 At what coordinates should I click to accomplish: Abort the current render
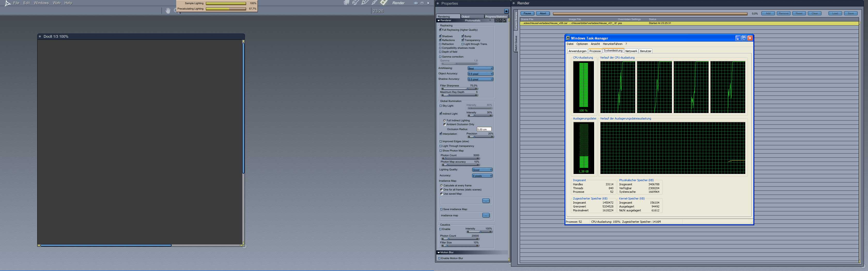coord(543,13)
